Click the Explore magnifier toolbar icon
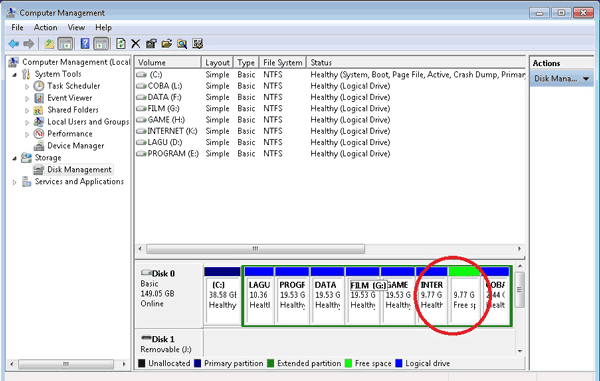Image resolution: width=600 pixels, height=381 pixels. (182, 44)
